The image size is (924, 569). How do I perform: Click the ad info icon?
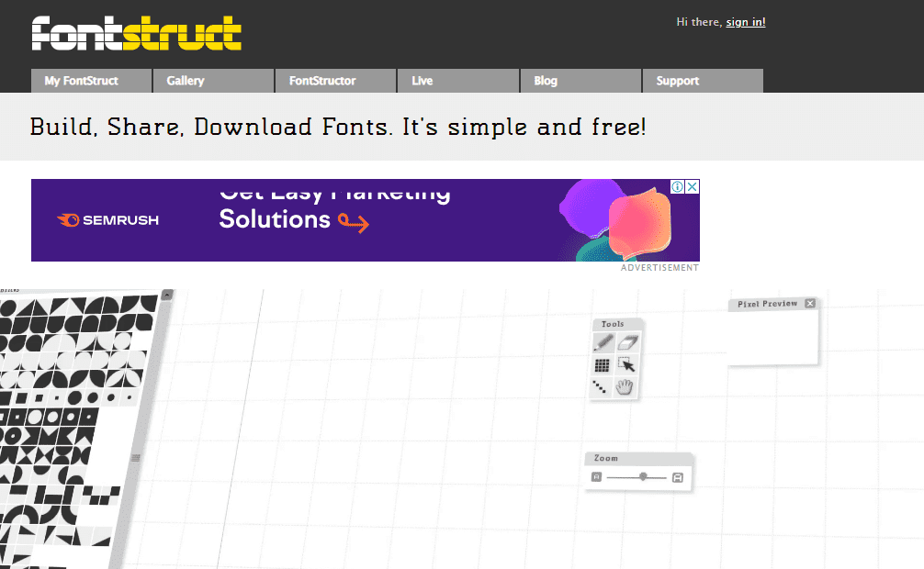[x=678, y=186]
